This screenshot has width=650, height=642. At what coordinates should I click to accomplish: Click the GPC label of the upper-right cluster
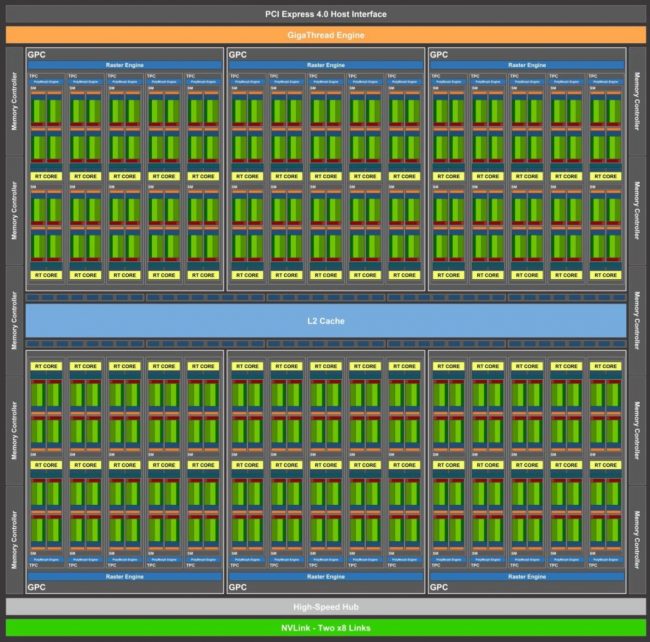(439, 55)
